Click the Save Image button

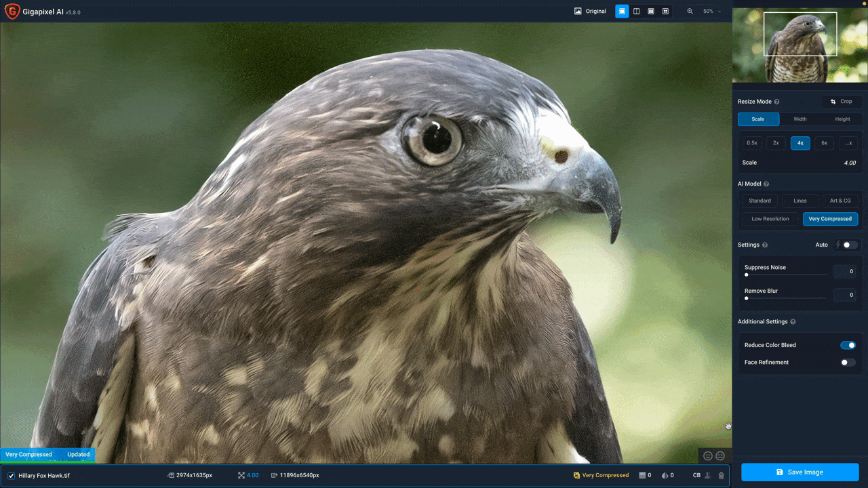pos(800,472)
